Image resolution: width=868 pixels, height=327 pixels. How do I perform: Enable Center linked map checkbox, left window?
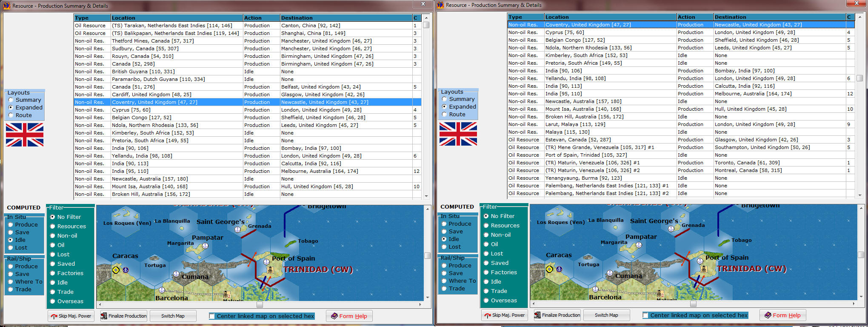point(212,316)
